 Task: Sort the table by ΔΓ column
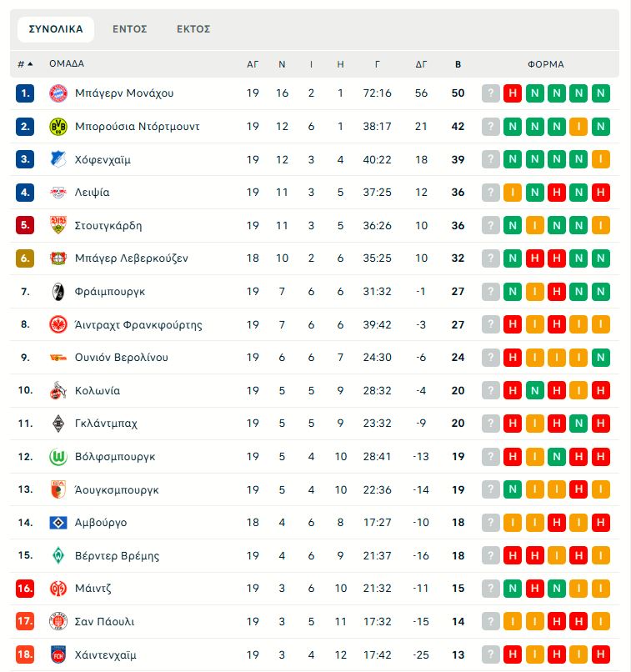pos(421,63)
